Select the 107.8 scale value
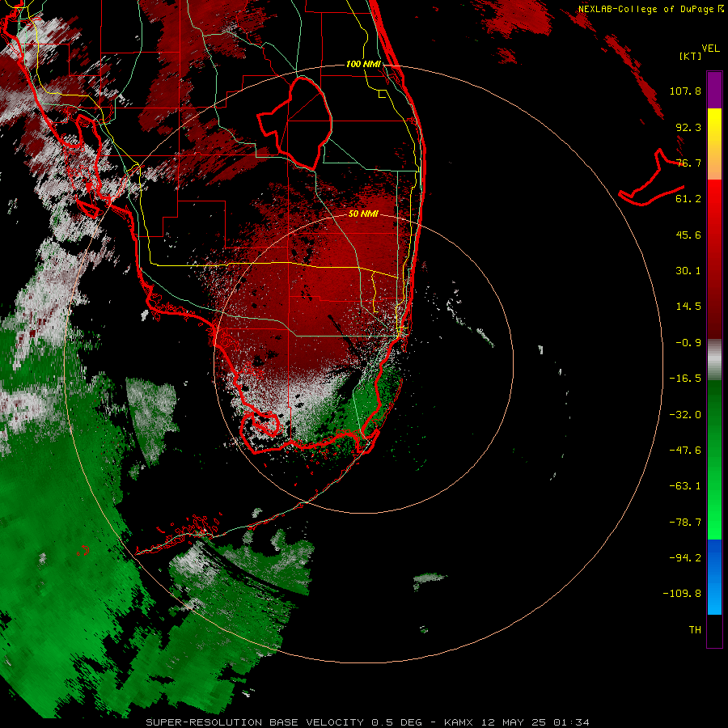Image resolution: width=728 pixels, height=728 pixels. pyautogui.click(x=685, y=91)
